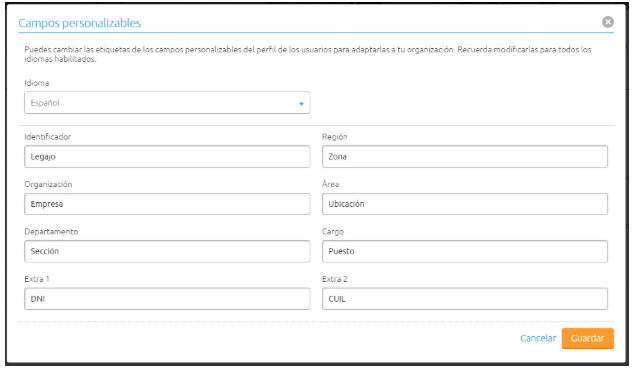Click the Campos personalizables dialog title
The image size is (638, 373).
coord(80,23)
